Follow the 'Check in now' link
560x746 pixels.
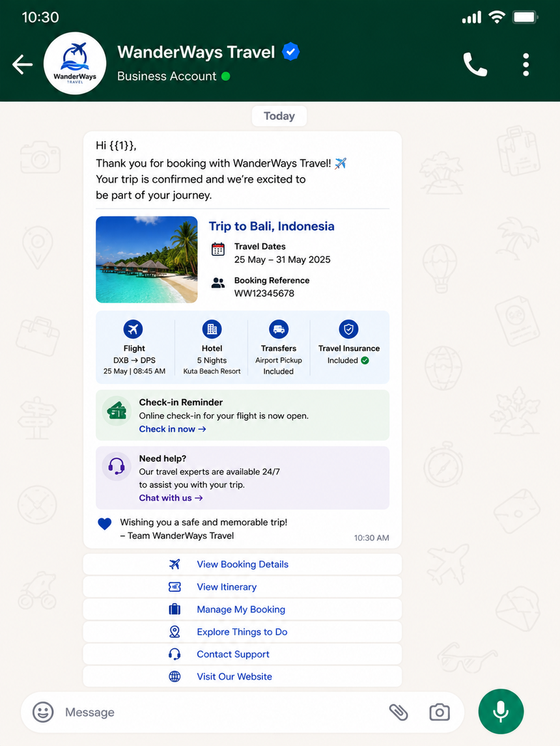[x=173, y=429]
